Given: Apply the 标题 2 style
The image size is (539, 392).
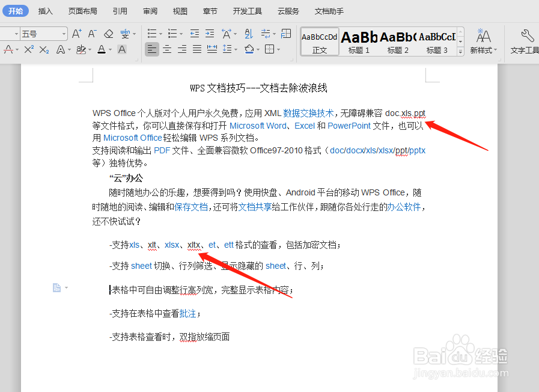Looking at the screenshot, I should point(398,41).
